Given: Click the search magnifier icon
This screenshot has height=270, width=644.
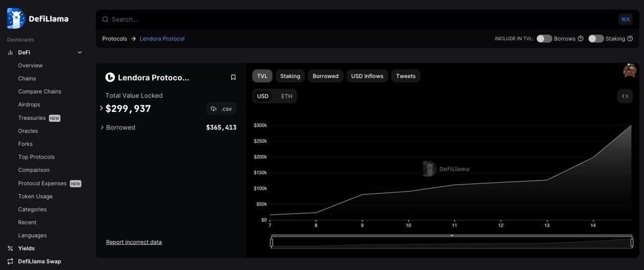Looking at the screenshot, I should (x=105, y=19).
